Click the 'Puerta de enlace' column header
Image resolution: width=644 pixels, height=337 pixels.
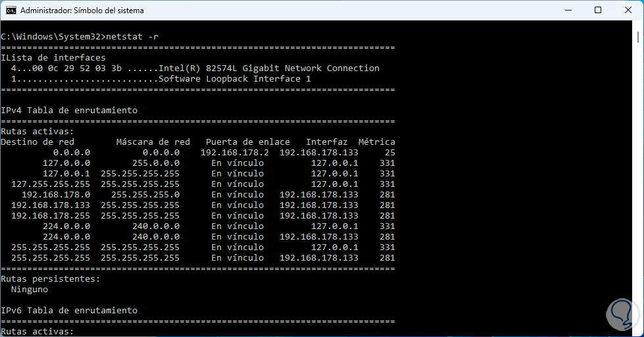point(247,142)
